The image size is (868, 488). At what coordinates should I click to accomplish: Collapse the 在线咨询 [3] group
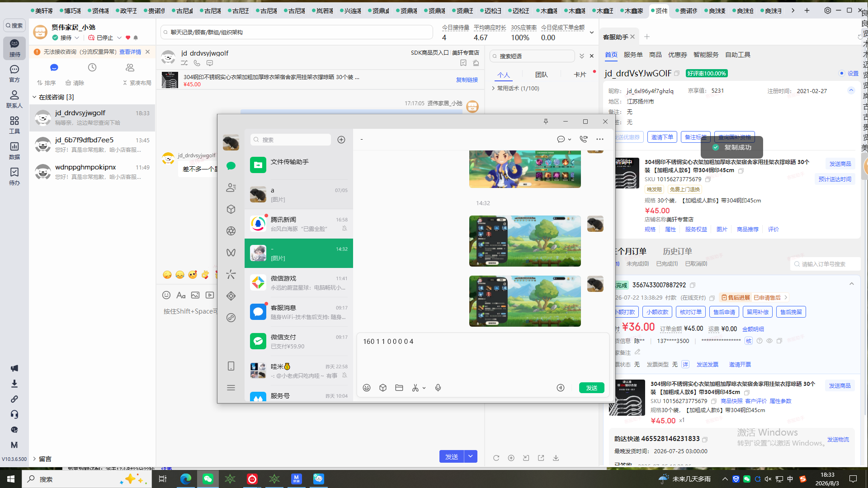[x=34, y=97]
